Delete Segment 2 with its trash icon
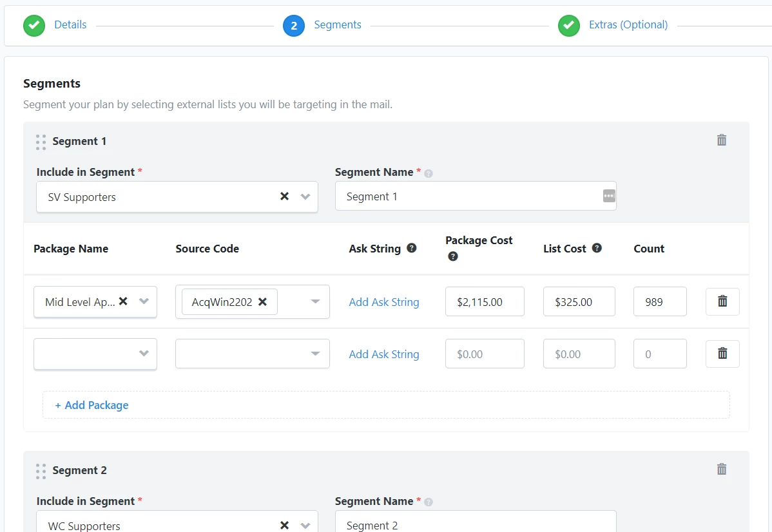The image size is (772, 532). pyautogui.click(x=721, y=469)
